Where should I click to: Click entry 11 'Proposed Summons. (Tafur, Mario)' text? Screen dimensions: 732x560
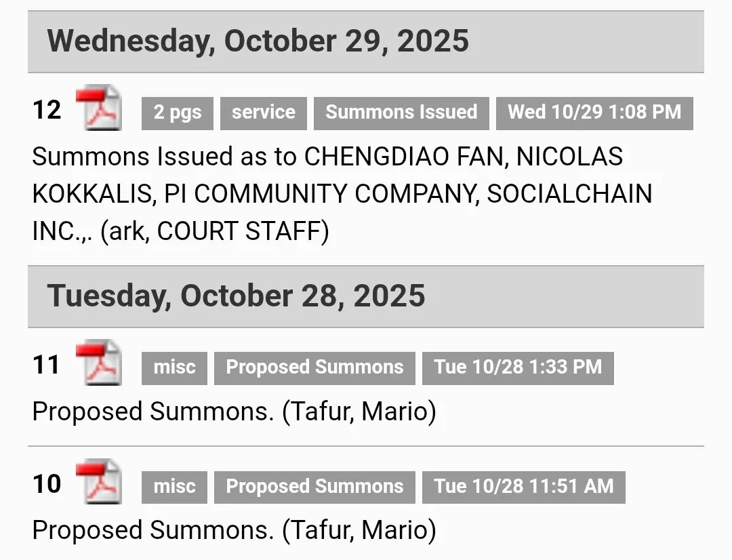tap(234, 412)
